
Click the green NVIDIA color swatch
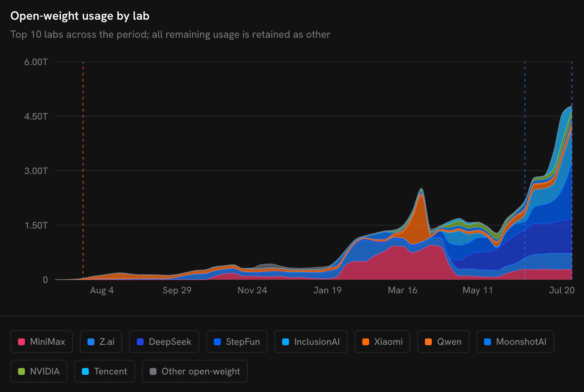click(x=21, y=371)
